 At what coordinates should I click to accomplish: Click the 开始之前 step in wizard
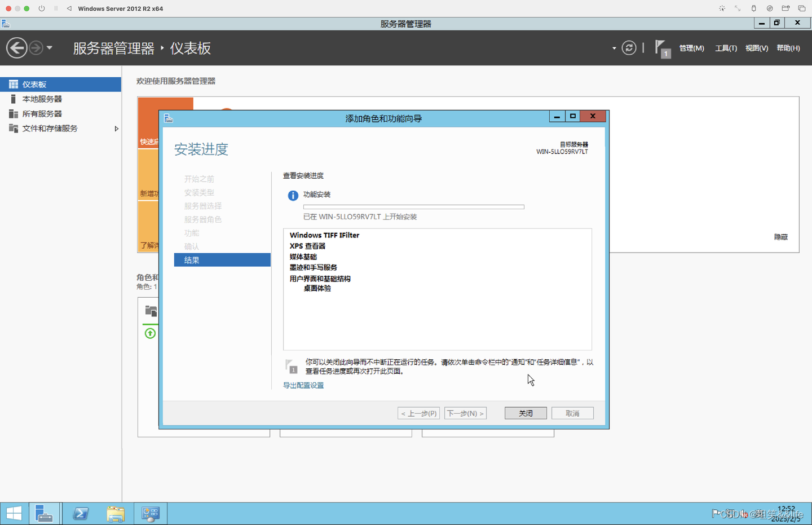199,179
